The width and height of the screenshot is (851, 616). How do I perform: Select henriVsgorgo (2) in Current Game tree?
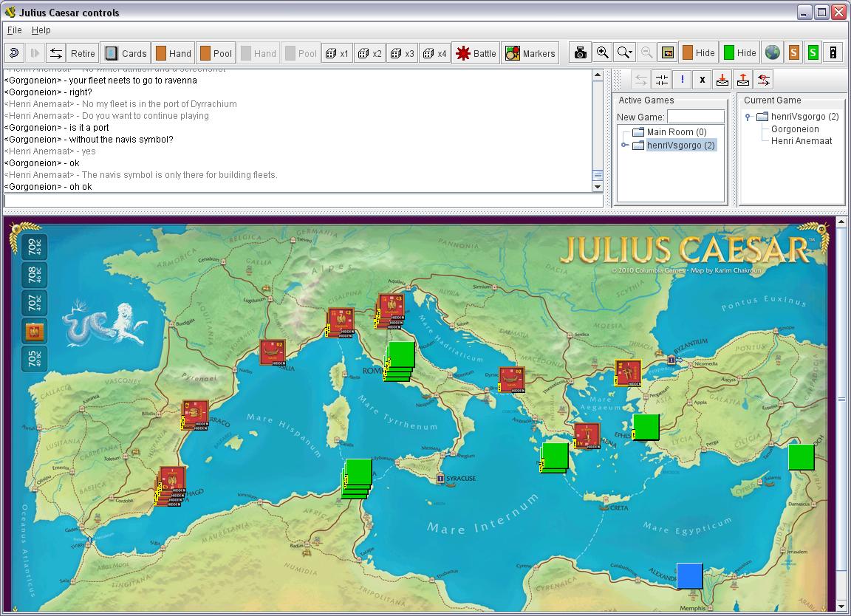click(x=804, y=117)
